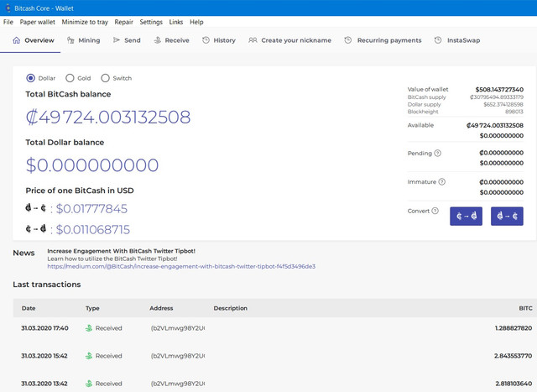Click the Date column header
The width and height of the screenshot is (537, 392).
point(29,308)
